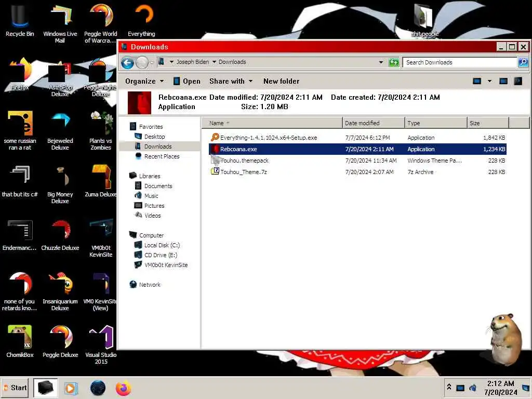Image resolution: width=532 pixels, height=399 pixels.
Task: Select 'that but its c#' desktop icon
Action: click(x=20, y=181)
